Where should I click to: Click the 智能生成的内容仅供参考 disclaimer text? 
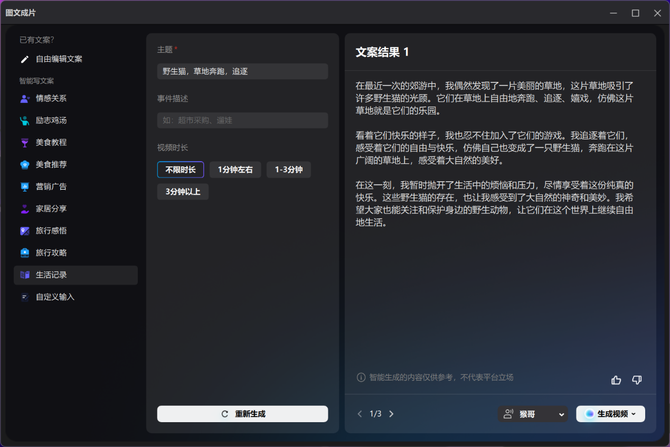(x=441, y=377)
